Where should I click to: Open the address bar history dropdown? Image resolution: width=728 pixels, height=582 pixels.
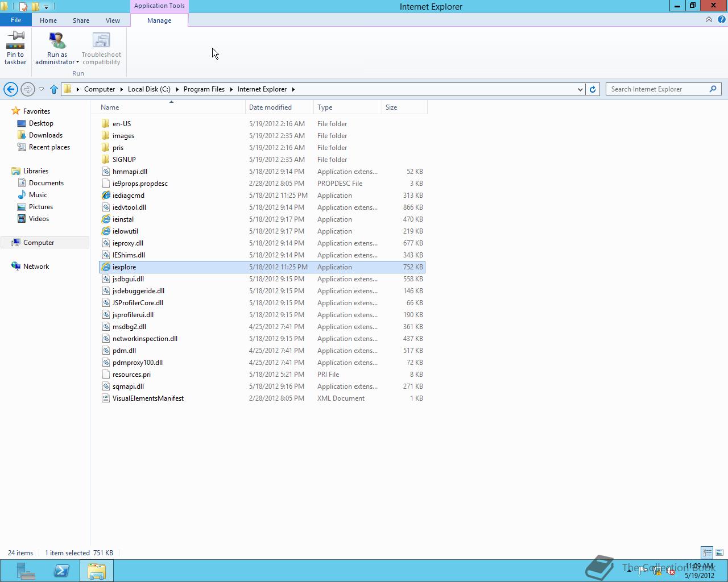point(580,89)
